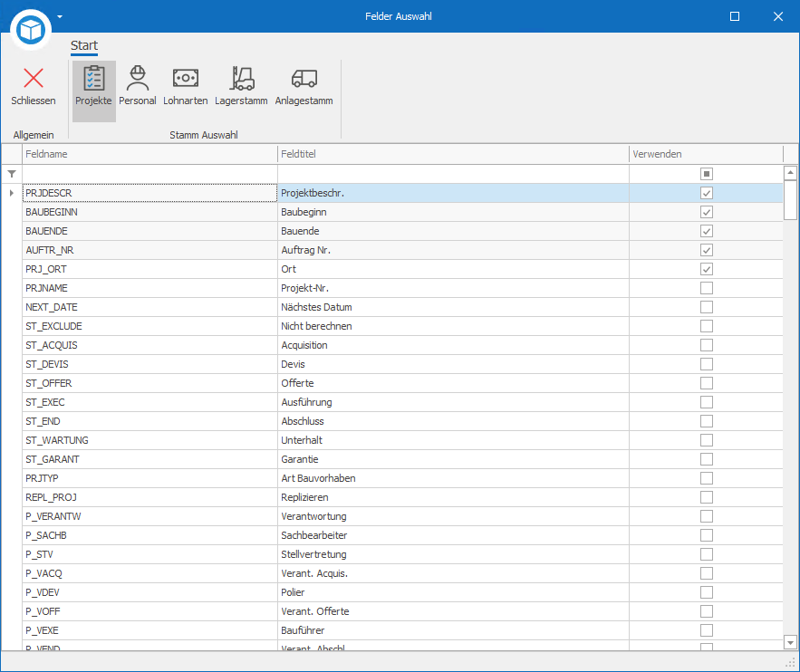The image size is (800, 672).
Task: Maximize the Felder Auswahl window
Action: coord(735,16)
